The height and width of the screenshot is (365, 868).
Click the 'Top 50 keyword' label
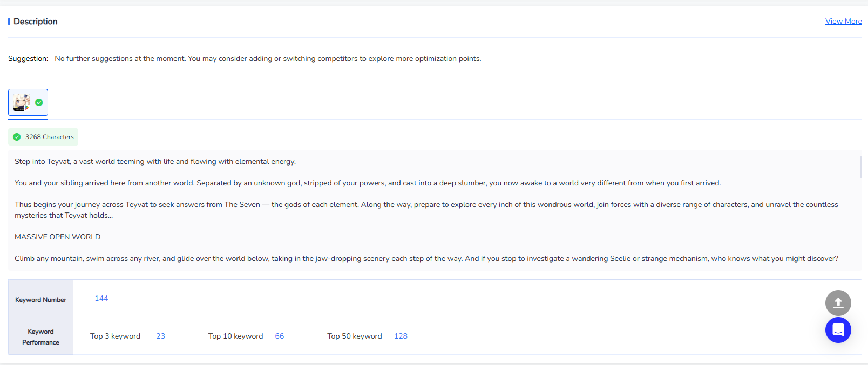click(x=355, y=336)
